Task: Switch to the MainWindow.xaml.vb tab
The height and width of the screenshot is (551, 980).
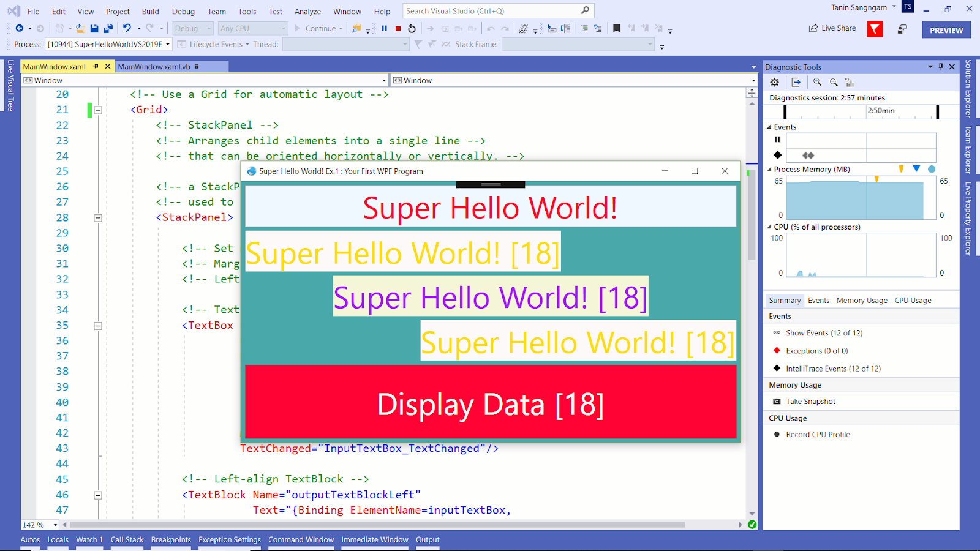Action: [154, 66]
